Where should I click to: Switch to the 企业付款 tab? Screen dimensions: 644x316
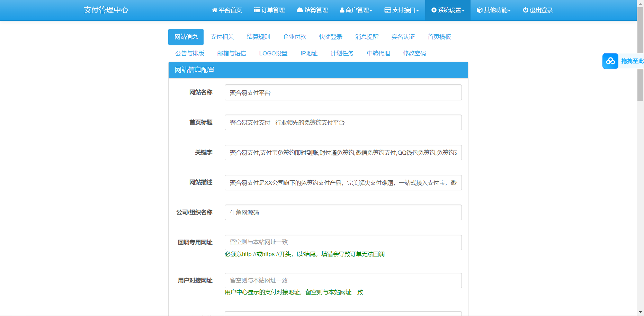(295, 37)
